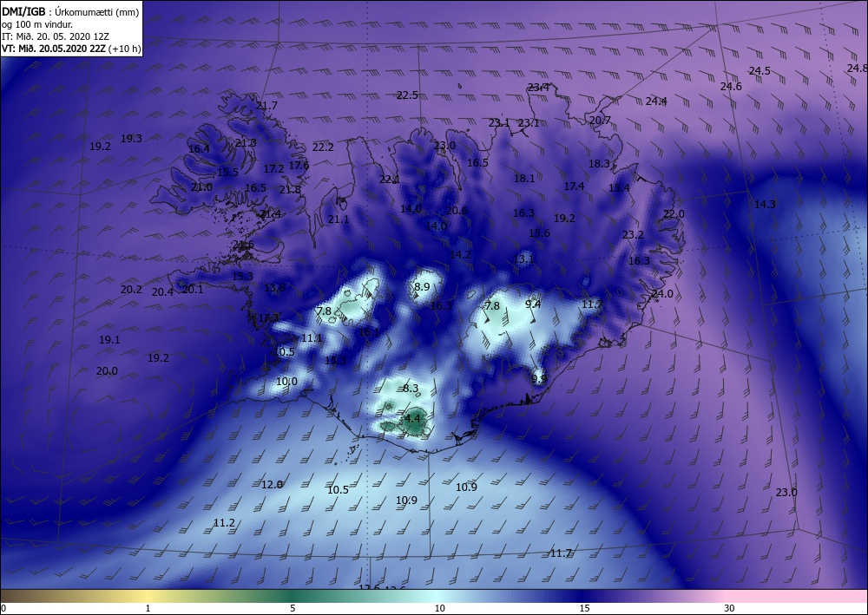
Task: Click the 13.8 value label
Action: click(x=274, y=287)
